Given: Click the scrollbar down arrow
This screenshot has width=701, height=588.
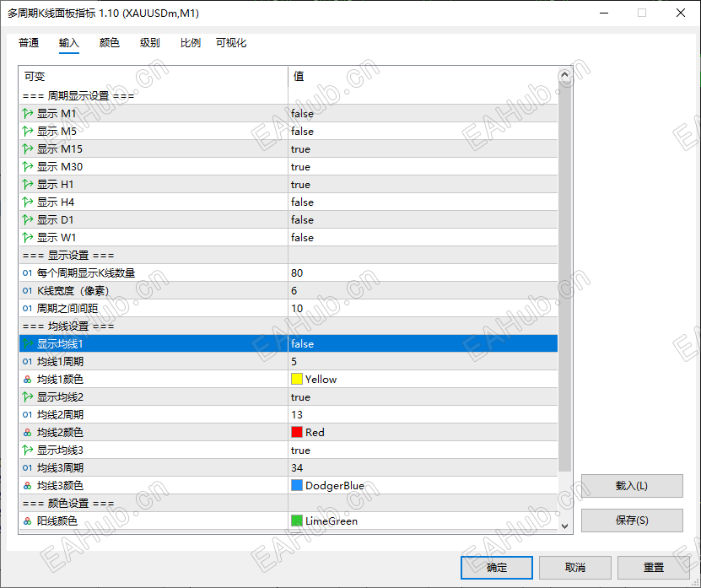Looking at the screenshot, I should tap(564, 526).
